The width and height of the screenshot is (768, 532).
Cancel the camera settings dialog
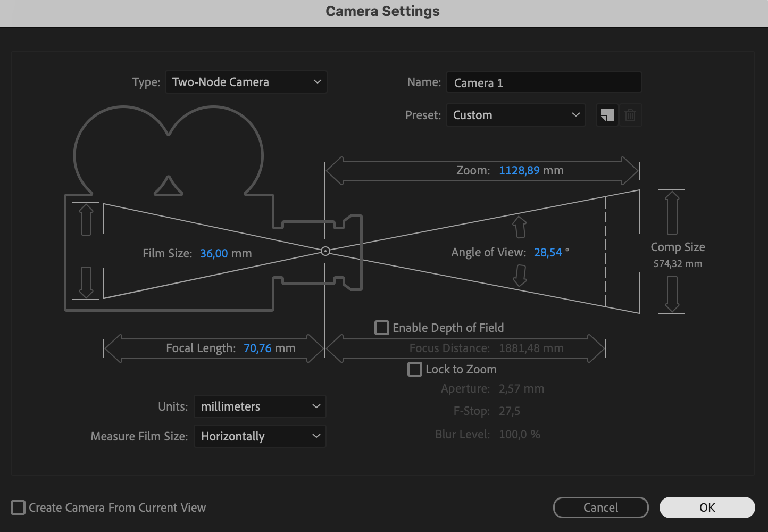click(x=600, y=508)
